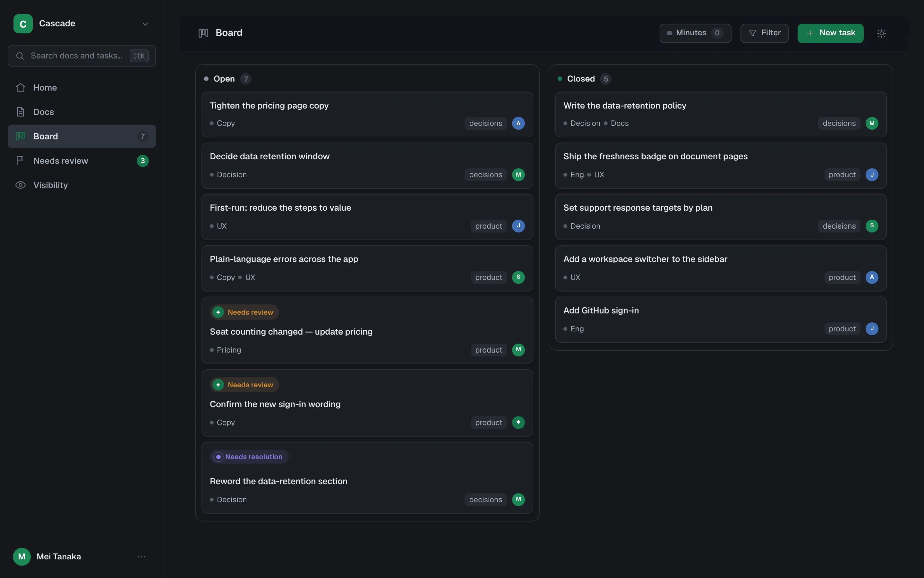Expand the Cascade workspace switcher chevron
924x578 pixels.
145,24
